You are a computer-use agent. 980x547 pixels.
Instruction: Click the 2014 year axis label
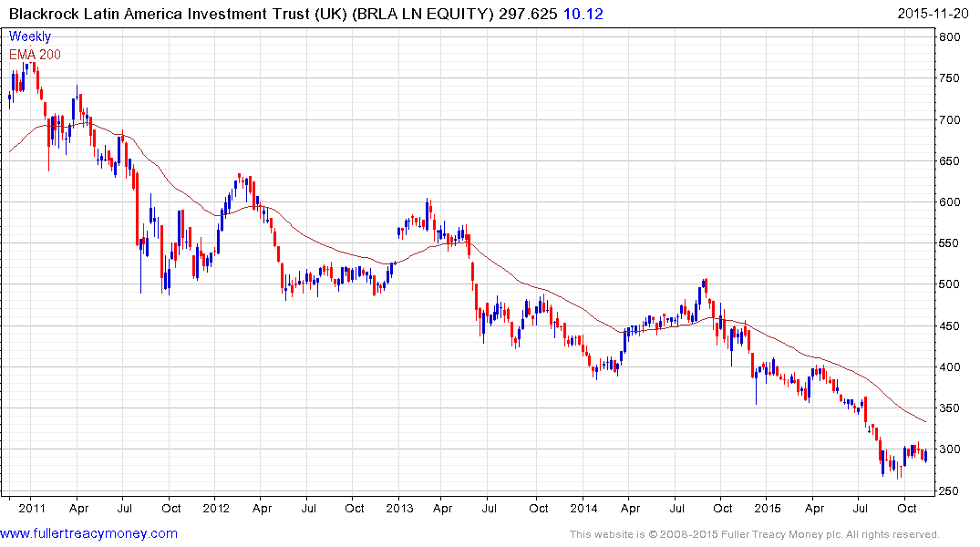[x=583, y=508]
